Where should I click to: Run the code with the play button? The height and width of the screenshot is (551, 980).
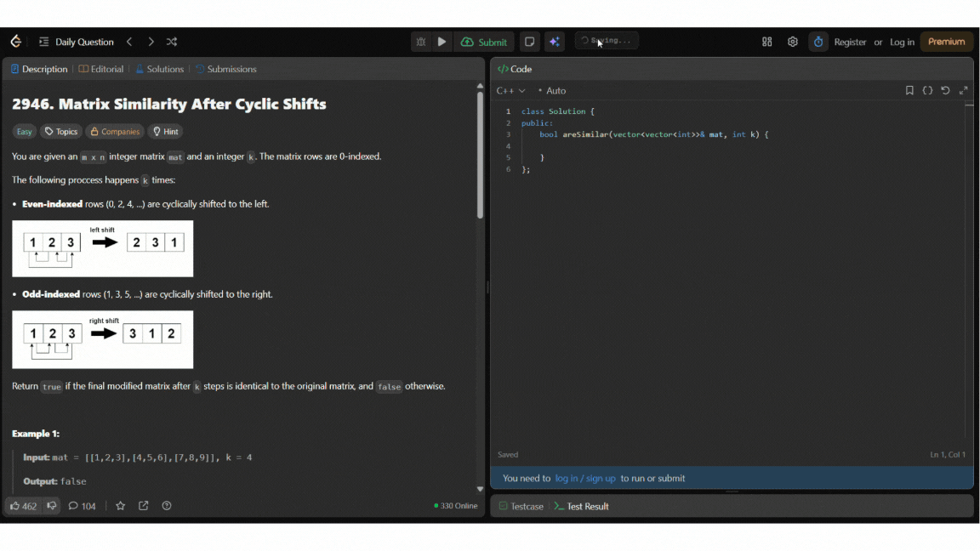coord(442,42)
